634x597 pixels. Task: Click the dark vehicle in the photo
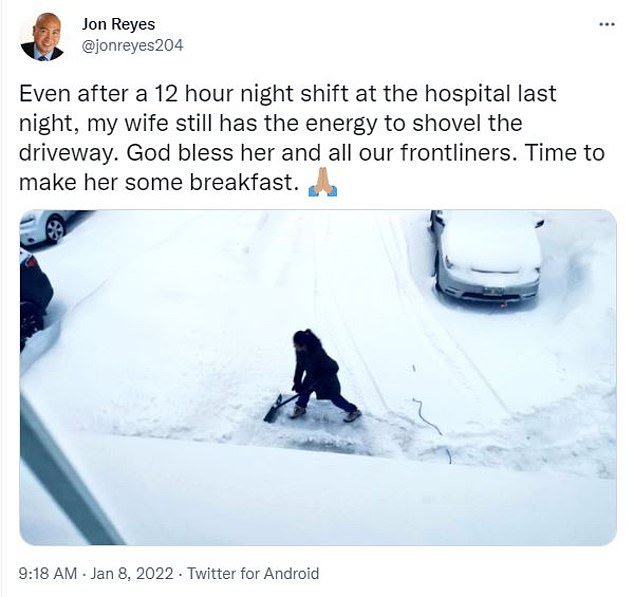[x=34, y=295]
